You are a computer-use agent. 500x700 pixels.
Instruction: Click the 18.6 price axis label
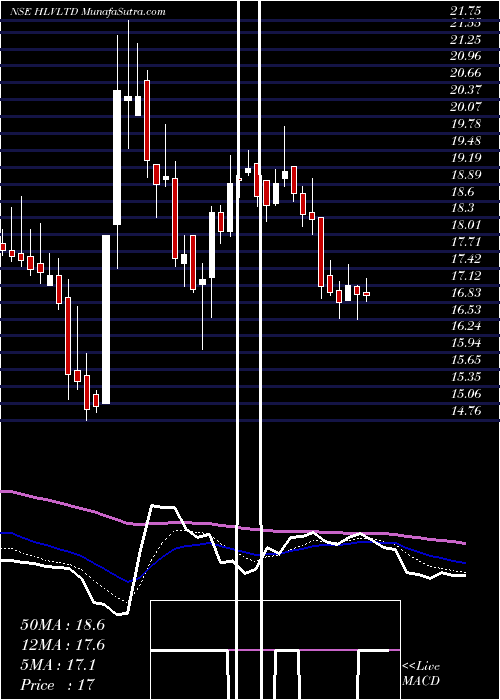(462, 192)
